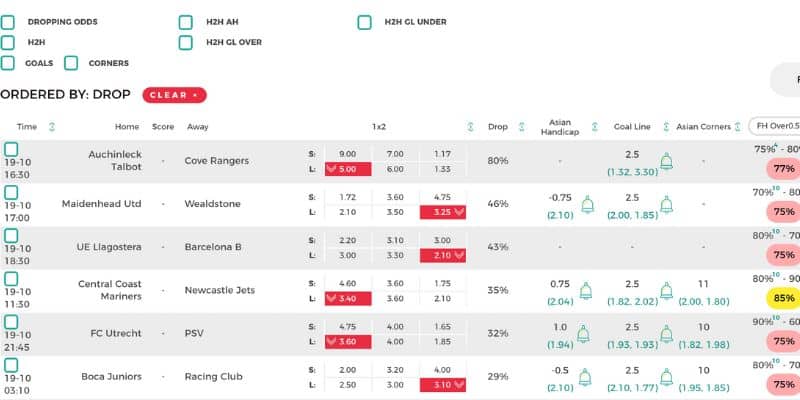The height and width of the screenshot is (400, 800).
Task: Click the Asian Handicap bell for Maidenhead Utd
Action: click(587, 205)
